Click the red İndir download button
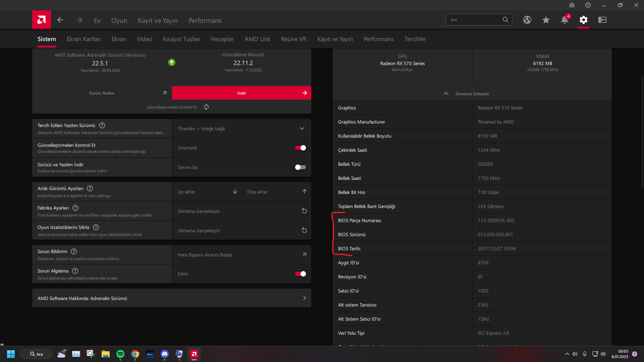The height and width of the screenshot is (362, 644). [241, 93]
